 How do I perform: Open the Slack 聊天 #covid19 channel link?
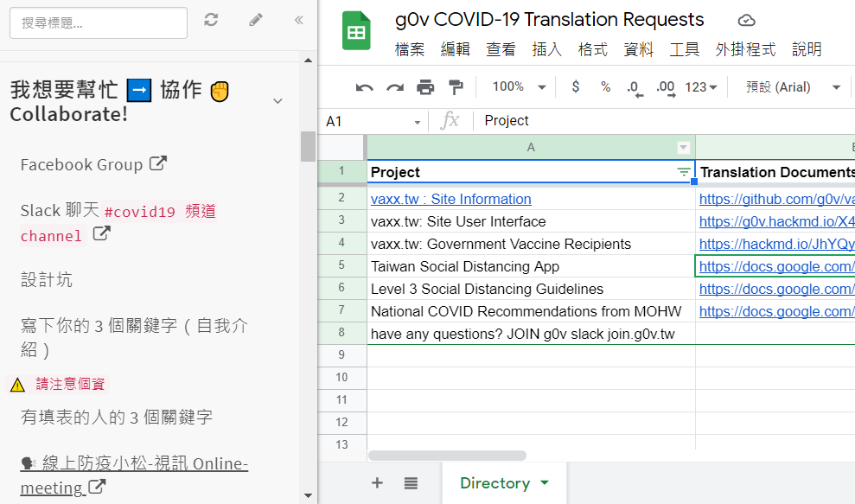[118, 223]
